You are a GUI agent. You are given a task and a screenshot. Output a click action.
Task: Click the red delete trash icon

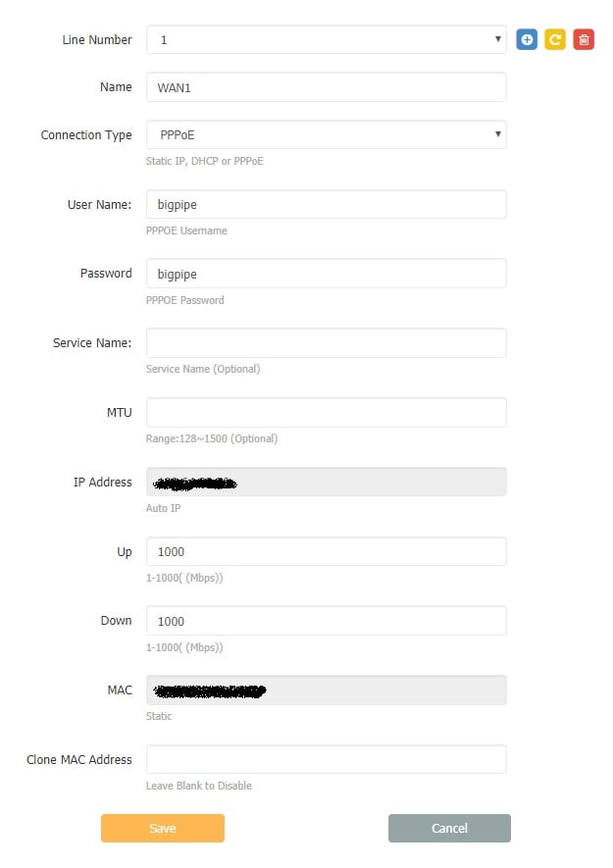584,40
